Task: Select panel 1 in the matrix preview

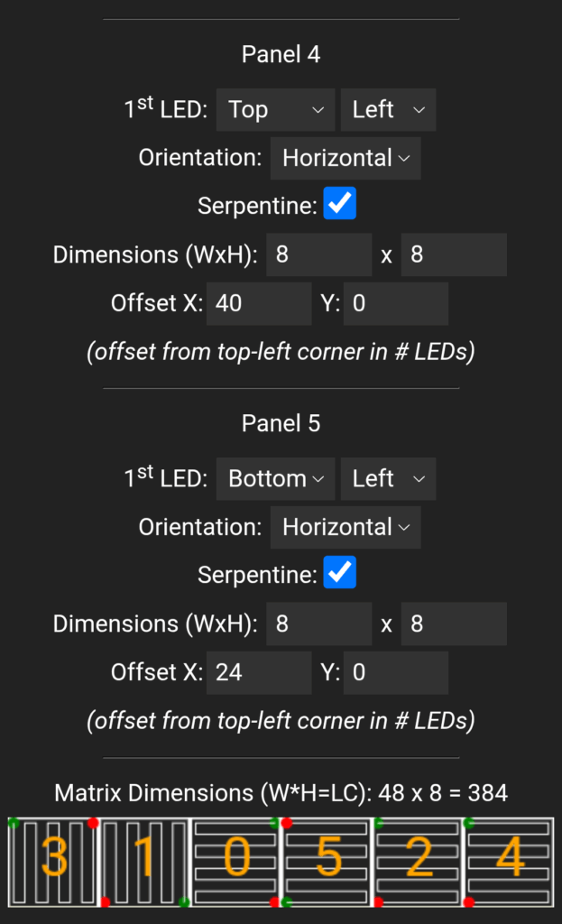Action: point(145,862)
